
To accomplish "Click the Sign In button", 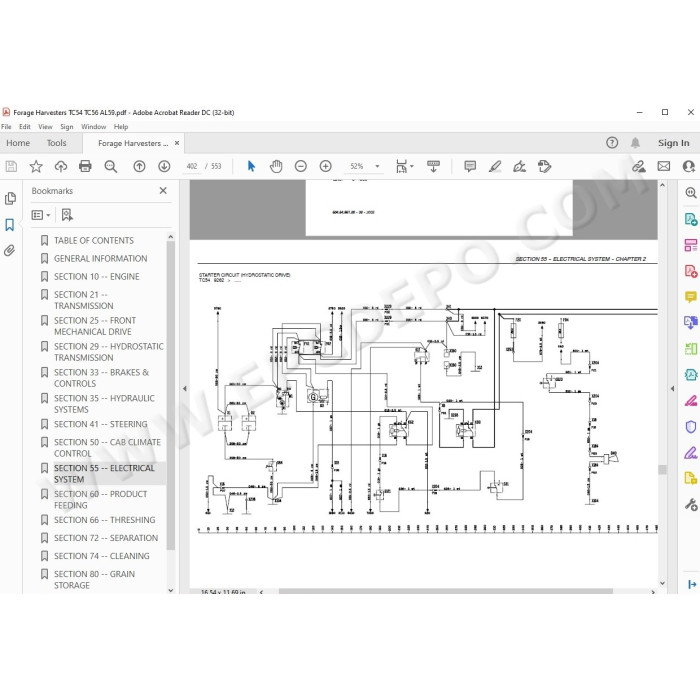I will 673,143.
